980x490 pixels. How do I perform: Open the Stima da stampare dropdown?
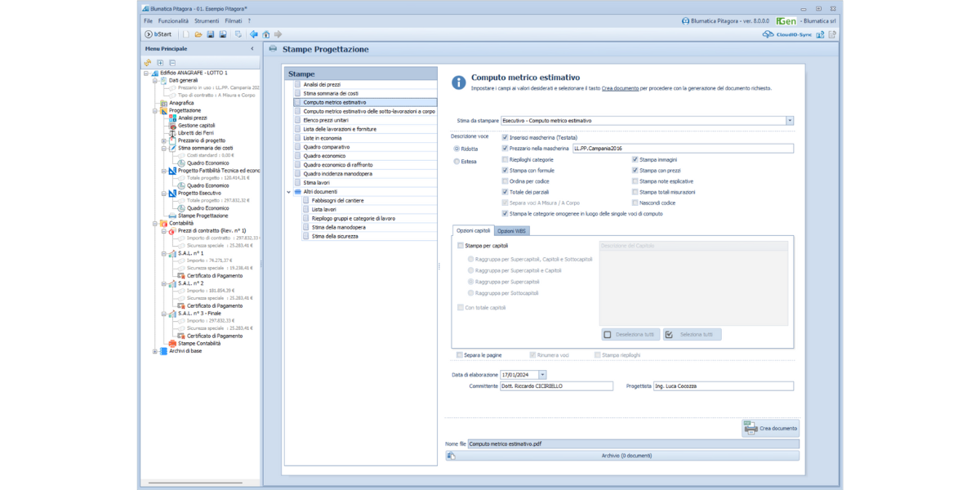(x=790, y=121)
